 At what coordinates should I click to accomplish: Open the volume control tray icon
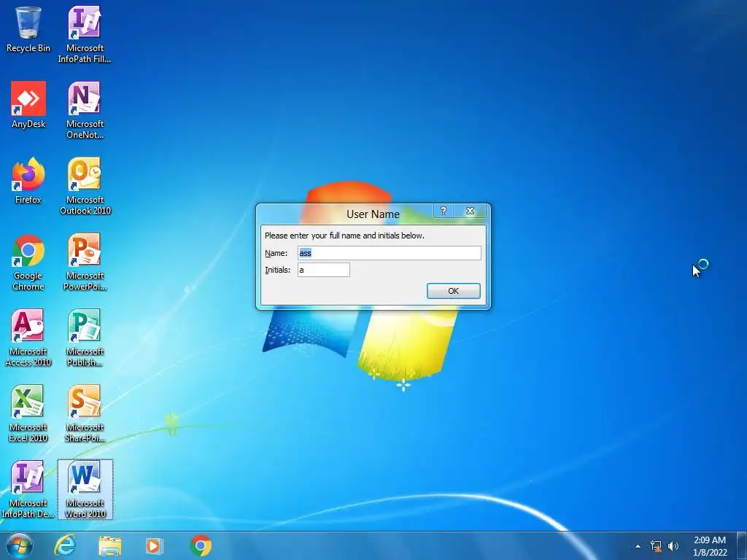pyautogui.click(x=673, y=546)
